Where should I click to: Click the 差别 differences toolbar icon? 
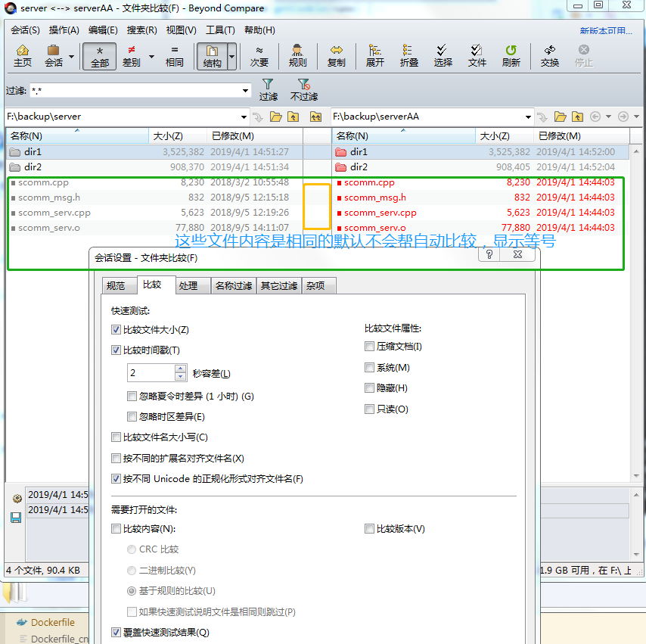click(x=132, y=56)
